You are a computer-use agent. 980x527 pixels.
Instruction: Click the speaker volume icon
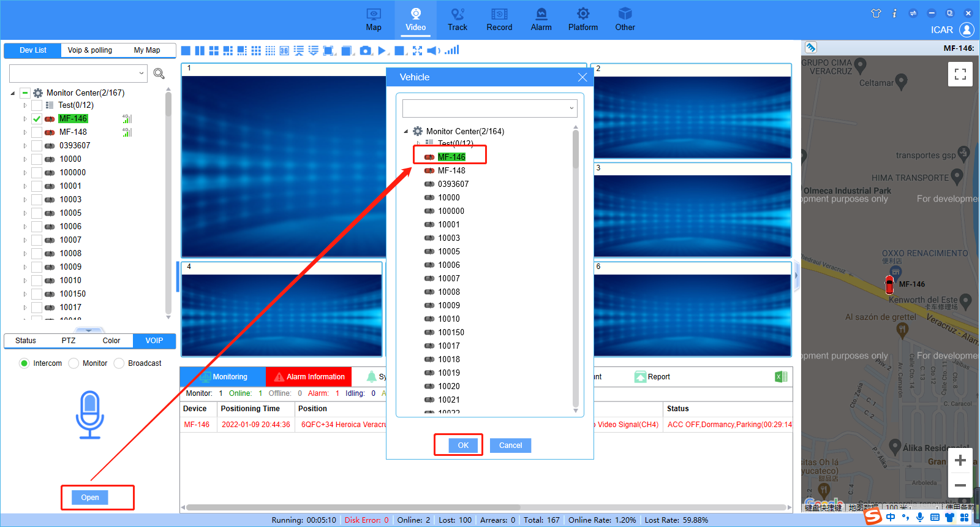click(434, 51)
